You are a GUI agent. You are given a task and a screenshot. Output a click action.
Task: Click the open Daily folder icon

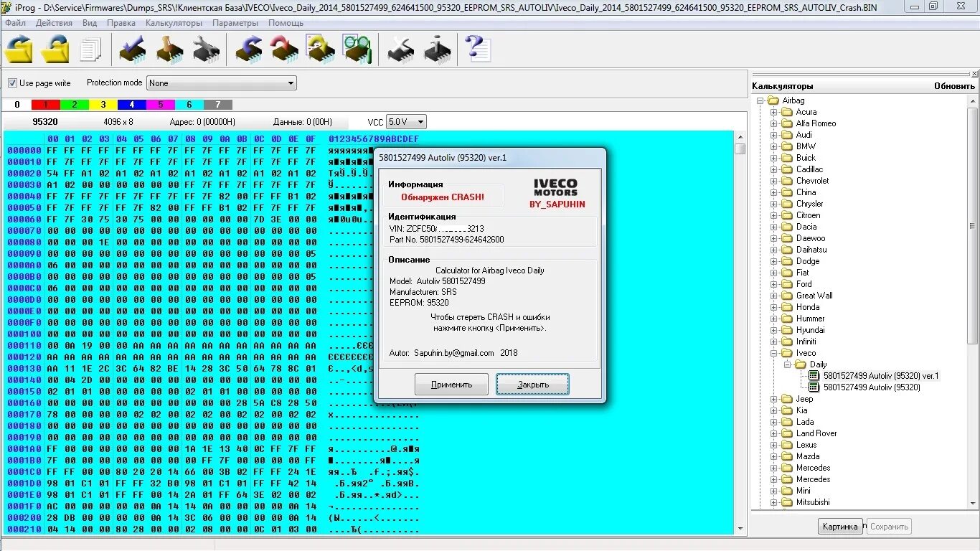click(801, 364)
